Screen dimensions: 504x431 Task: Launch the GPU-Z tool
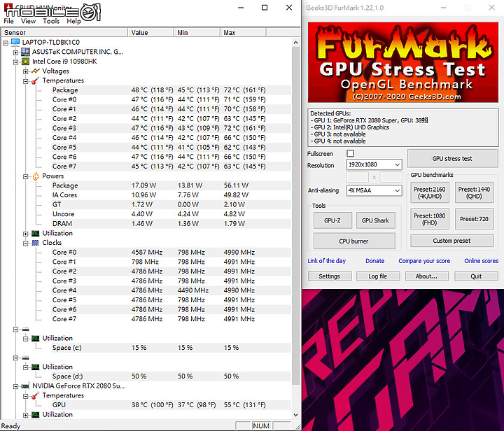point(332,220)
